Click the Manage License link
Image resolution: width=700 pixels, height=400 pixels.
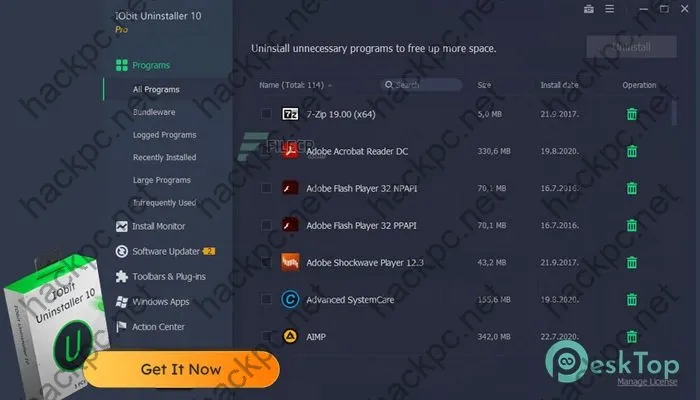point(647,382)
